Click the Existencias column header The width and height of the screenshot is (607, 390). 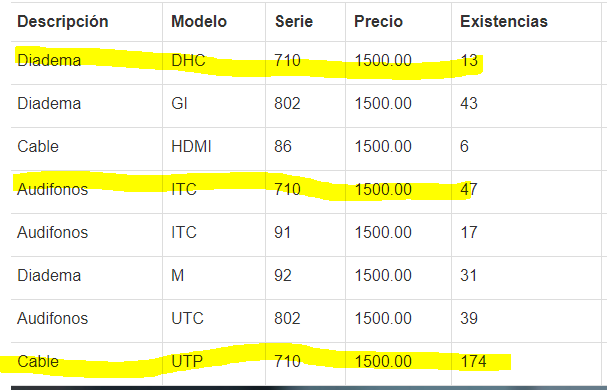504,21
